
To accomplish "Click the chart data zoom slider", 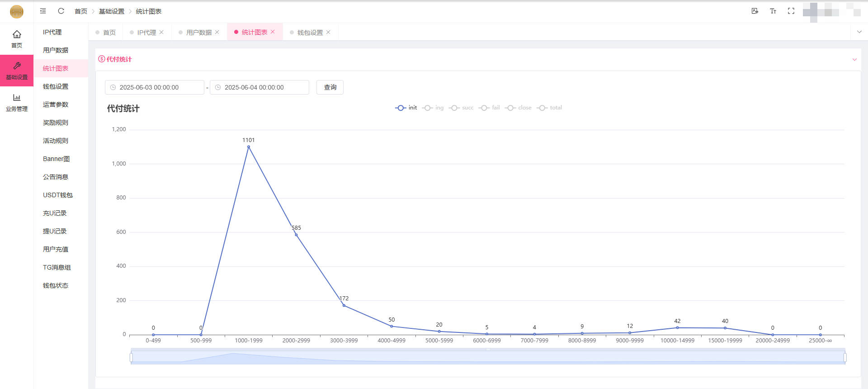I will [x=488, y=357].
